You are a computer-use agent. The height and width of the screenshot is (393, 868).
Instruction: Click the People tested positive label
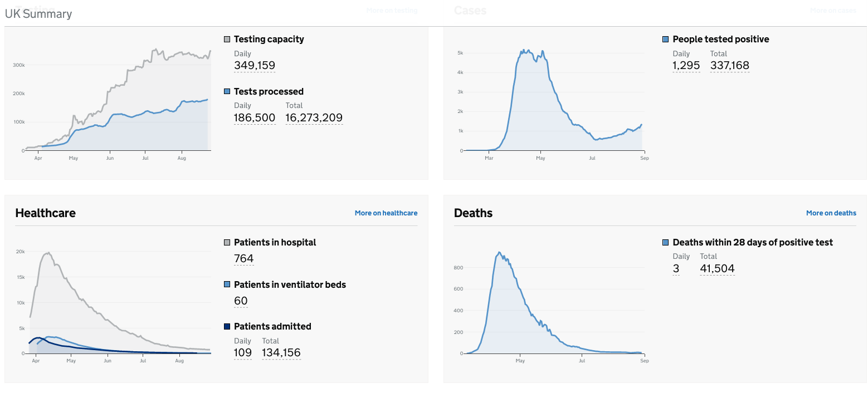[721, 40]
